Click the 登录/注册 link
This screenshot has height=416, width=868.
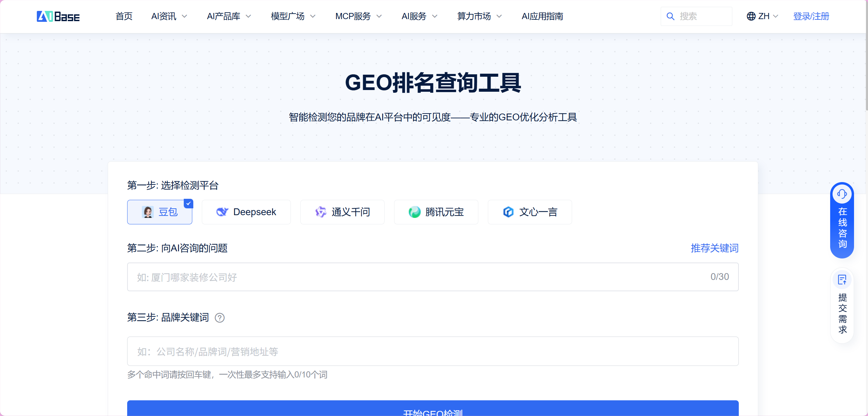click(x=811, y=16)
